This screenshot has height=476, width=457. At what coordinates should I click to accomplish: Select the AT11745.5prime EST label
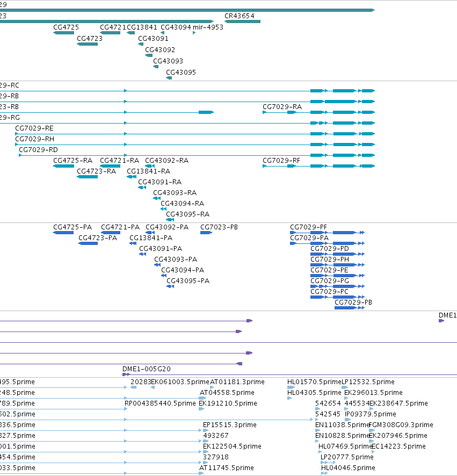pos(227,468)
